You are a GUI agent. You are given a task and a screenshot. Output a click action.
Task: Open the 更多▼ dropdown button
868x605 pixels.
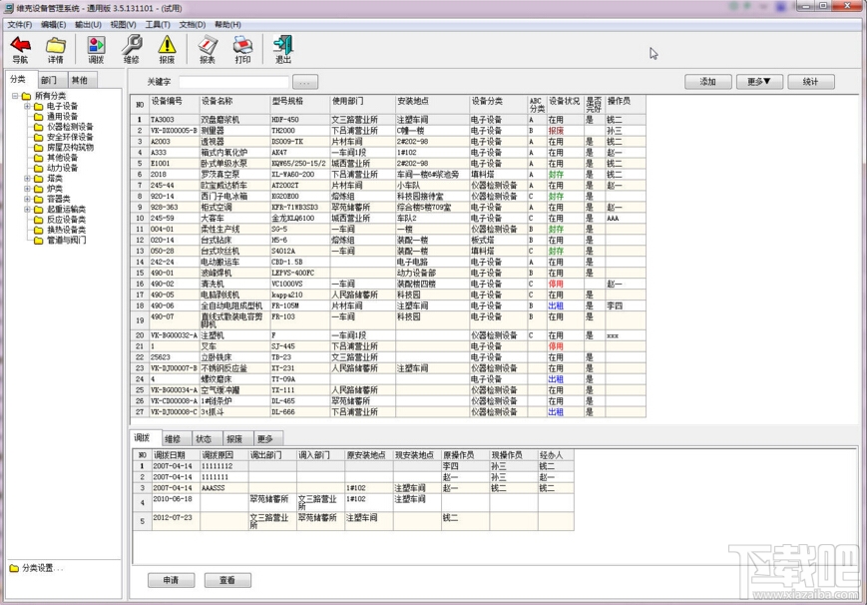[758, 82]
